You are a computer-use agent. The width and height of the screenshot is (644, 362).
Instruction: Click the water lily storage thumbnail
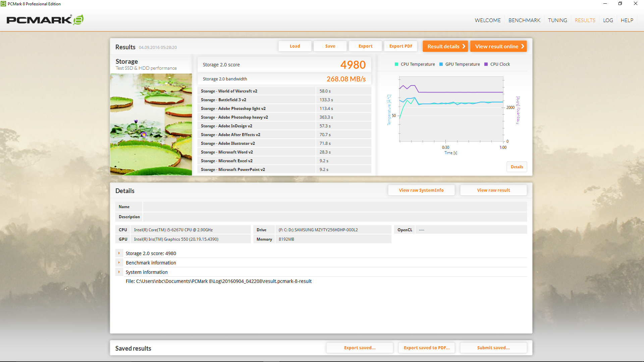point(151,124)
